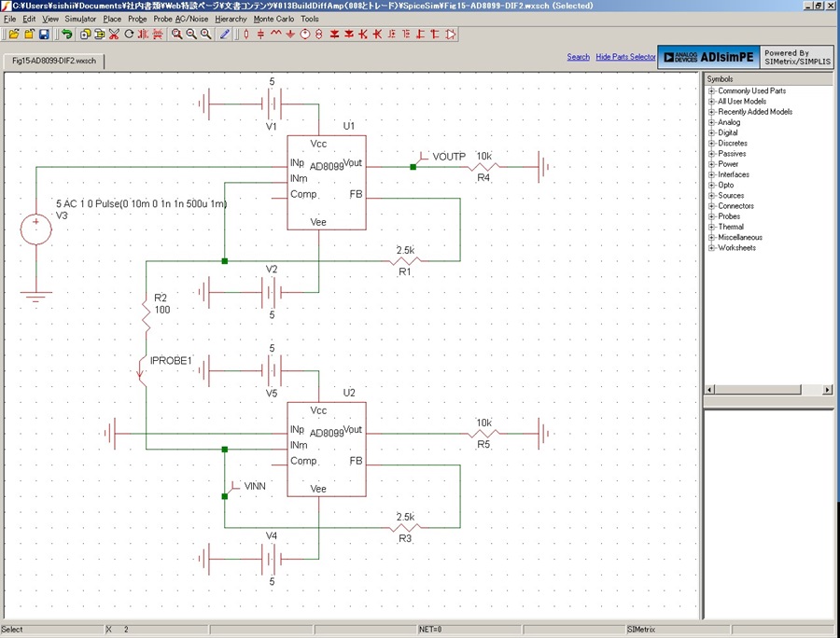Rotate the selected component
The height and width of the screenshot is (638, 840).
[x=129, y=35]
